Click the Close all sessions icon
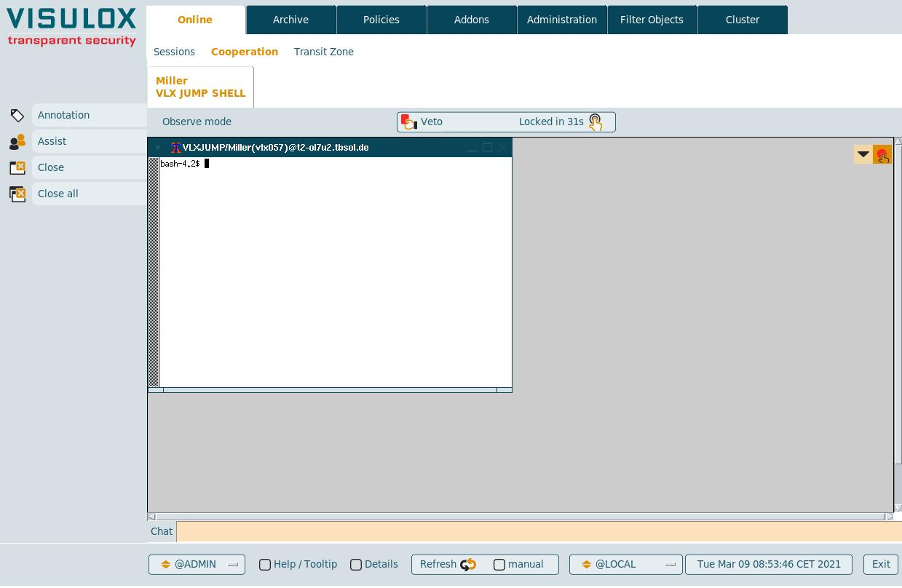This screenshot has height=588, width=902. tap(17, 194)
